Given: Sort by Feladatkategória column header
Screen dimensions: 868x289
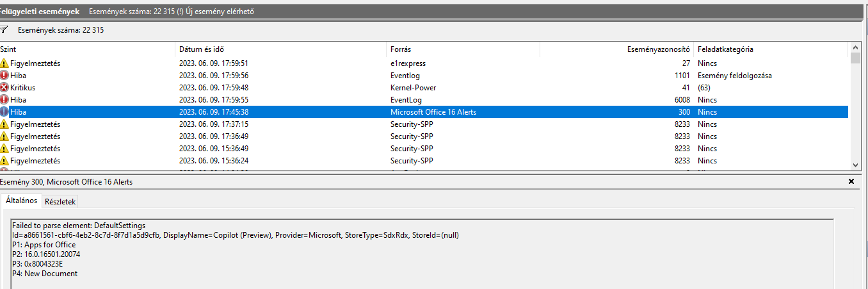Looking at the screenshot, I should pyautogui.click(x=770, y=49).
